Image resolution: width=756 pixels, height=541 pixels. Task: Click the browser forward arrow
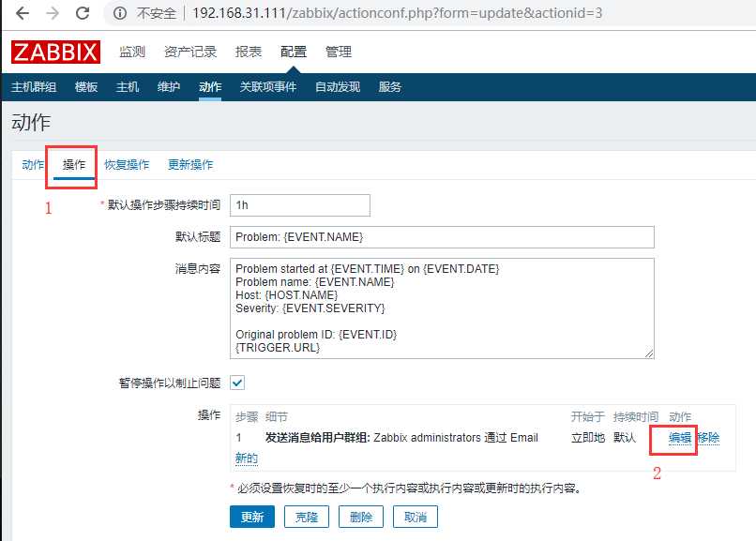pos(53,13)
